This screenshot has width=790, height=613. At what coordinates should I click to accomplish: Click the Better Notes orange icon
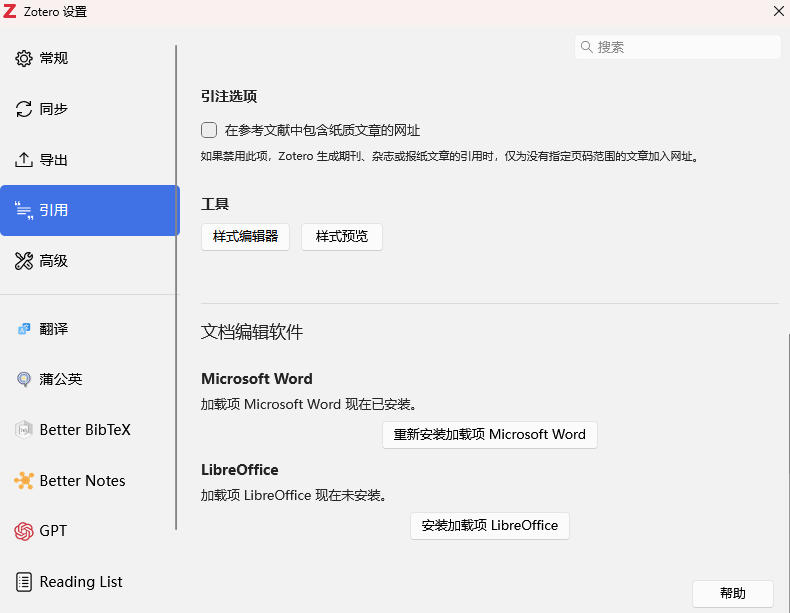(x=24, y=481)
